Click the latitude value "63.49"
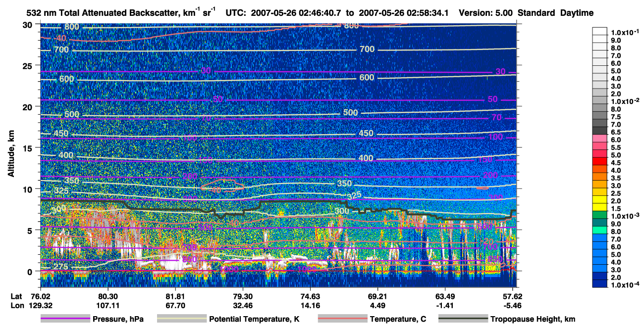The image size is (644, 330). (x=445, y=296)
